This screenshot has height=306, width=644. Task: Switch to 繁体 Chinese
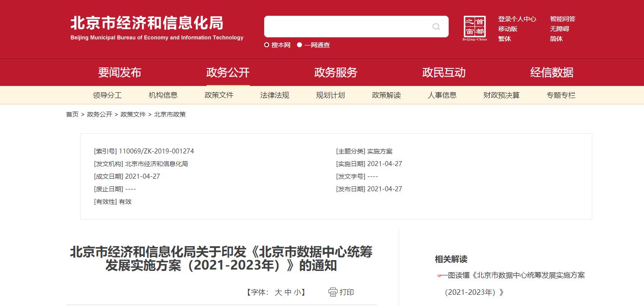tap(504, 39)
